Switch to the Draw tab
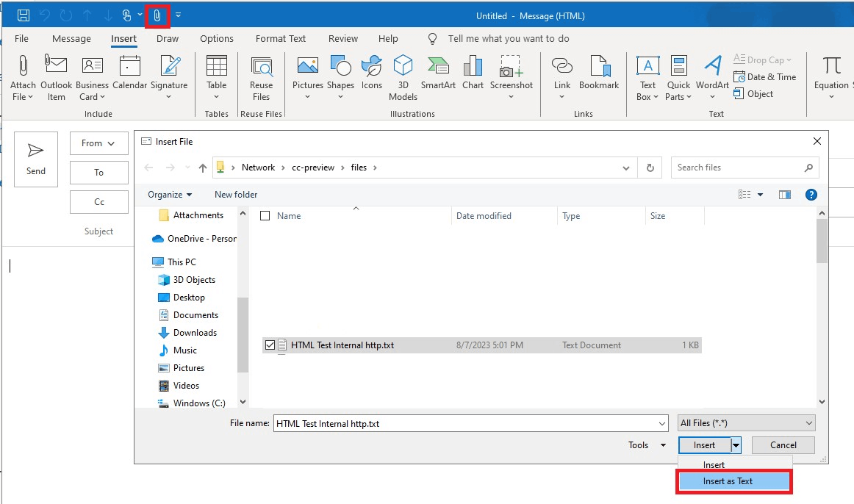Screen dimensions: 854x504 click(168, 39)
